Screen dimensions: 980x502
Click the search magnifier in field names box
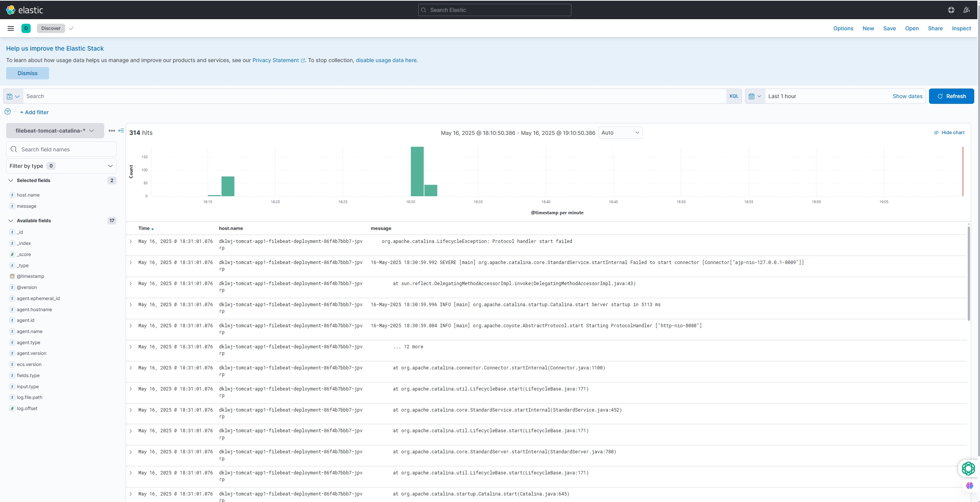coord(14,149)
